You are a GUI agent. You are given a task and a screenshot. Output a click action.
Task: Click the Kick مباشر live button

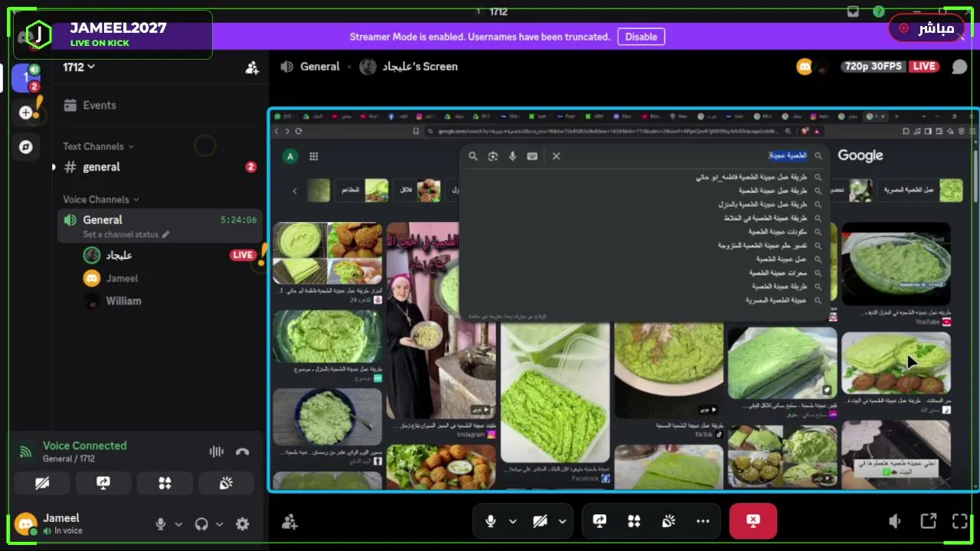click(x=926, y=28)
